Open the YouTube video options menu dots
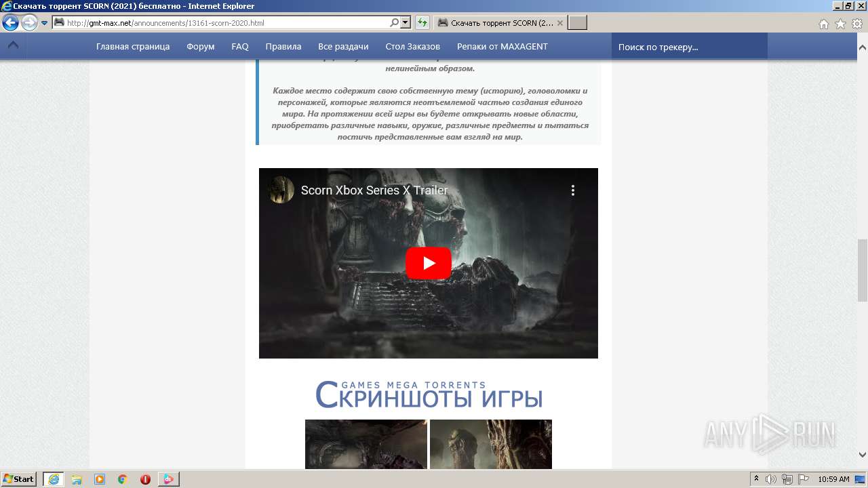 point(573,190)
